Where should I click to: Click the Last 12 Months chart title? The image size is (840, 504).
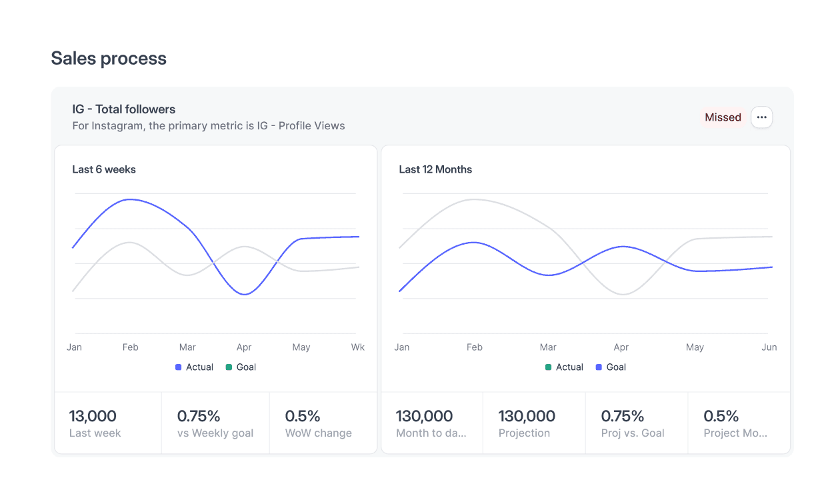point(435,169)
